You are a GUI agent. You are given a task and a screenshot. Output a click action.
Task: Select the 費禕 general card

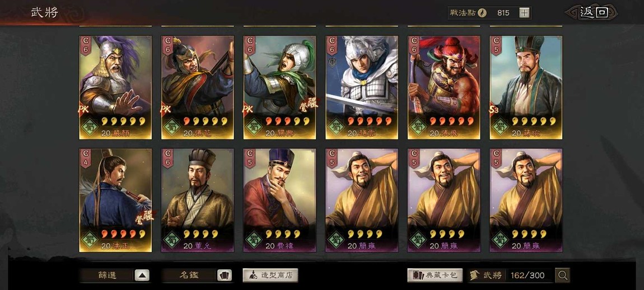[279, 200]
